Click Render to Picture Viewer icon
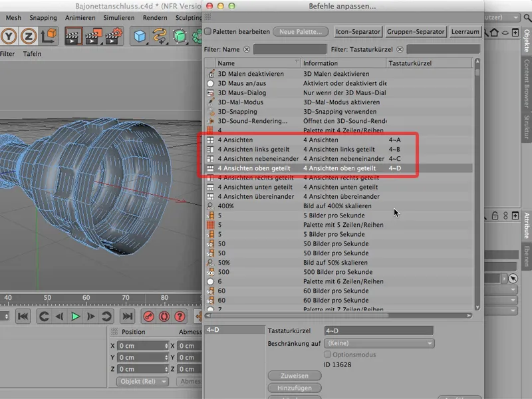The height and width of the screenshot is (399, 532). (x=93, y=36)
